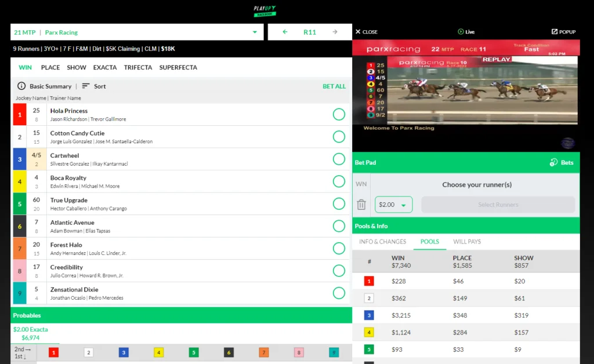Screen dimensions: 594x364
Task: Select Cartwheel runner circle
Action: (339, 159)
